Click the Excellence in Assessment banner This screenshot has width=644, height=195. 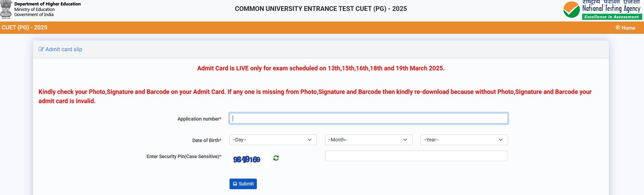(x=612, y=17)
